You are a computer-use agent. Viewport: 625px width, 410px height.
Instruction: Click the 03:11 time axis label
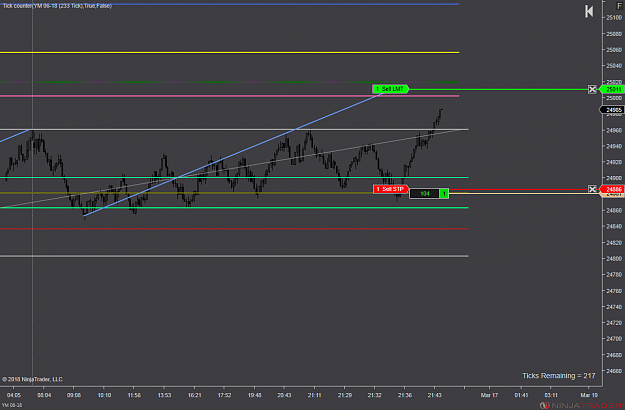point(551,395)
